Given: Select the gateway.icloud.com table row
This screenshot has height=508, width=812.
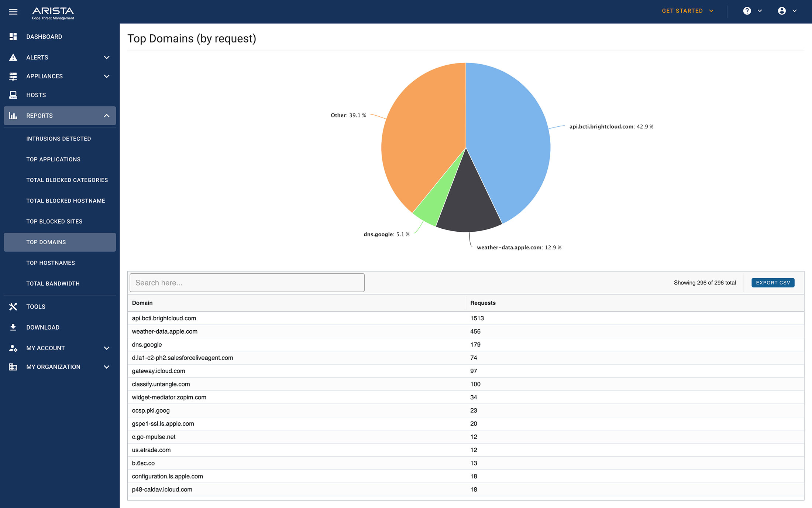Looking at the screenshot, I should [x=466, y=371].
